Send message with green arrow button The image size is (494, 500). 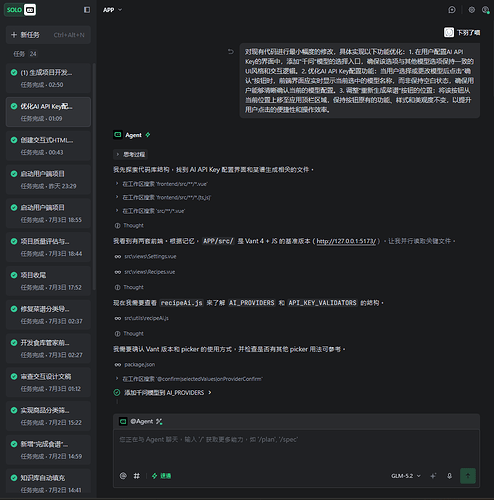468,476
